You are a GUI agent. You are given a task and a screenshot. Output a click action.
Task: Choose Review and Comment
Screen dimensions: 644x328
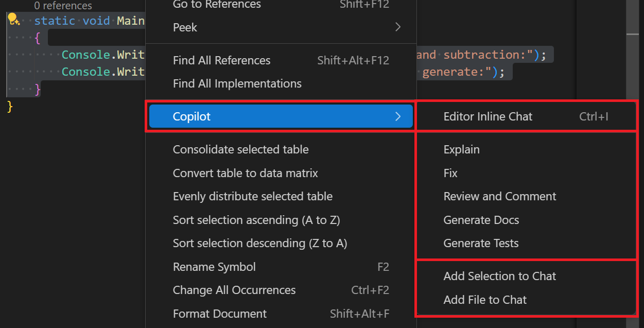(x=526, y=196)
